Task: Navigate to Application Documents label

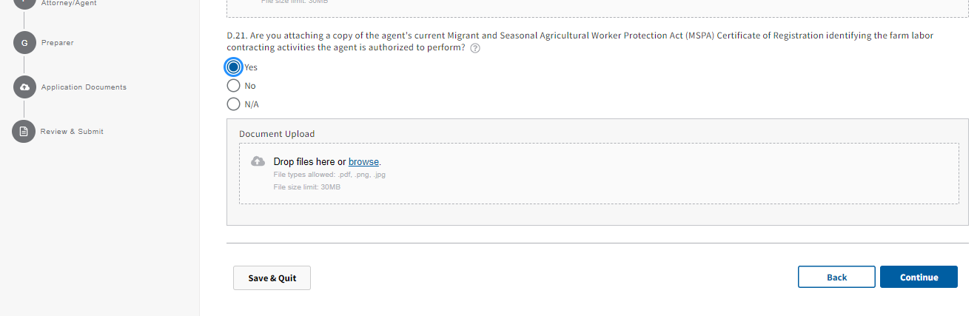Action: [x=84, y=87]
